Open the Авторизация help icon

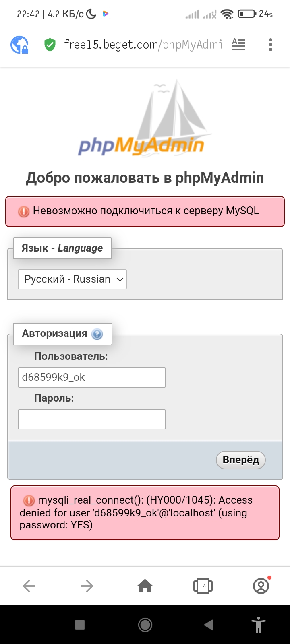(x=97, y=334)
